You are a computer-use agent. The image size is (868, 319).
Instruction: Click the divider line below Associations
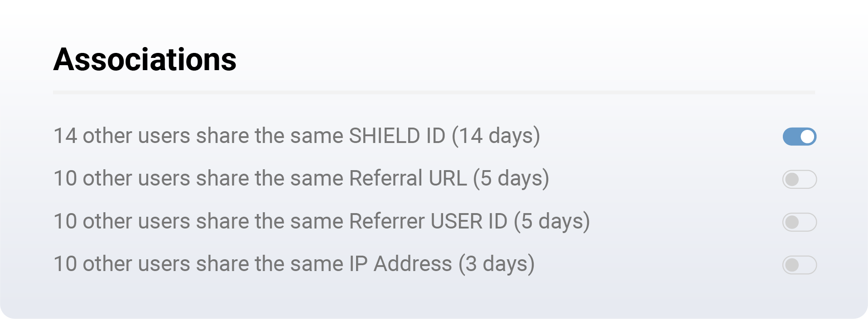click(x=434, y=92)
